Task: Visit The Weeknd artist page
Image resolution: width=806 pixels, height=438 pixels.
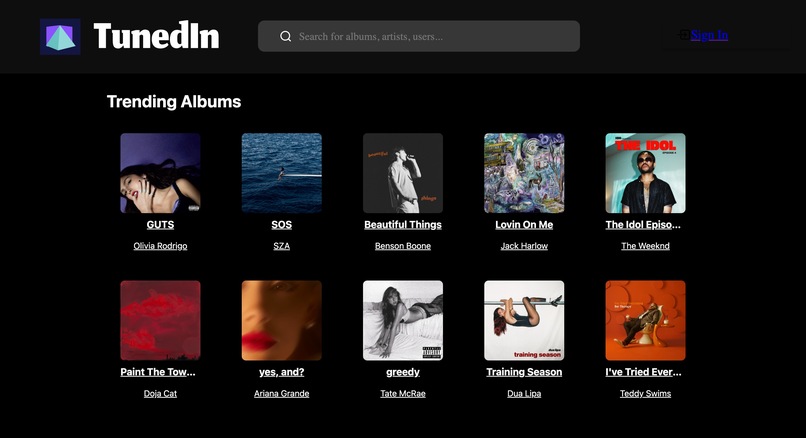Action: click(646, 246)
